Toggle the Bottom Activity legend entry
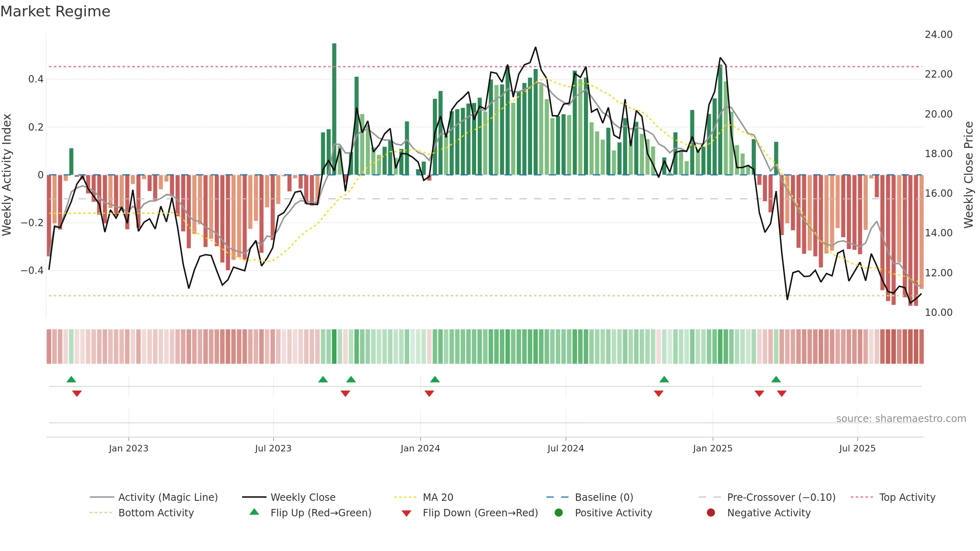Viewport: 980px width, 551px height. point(142,513)
